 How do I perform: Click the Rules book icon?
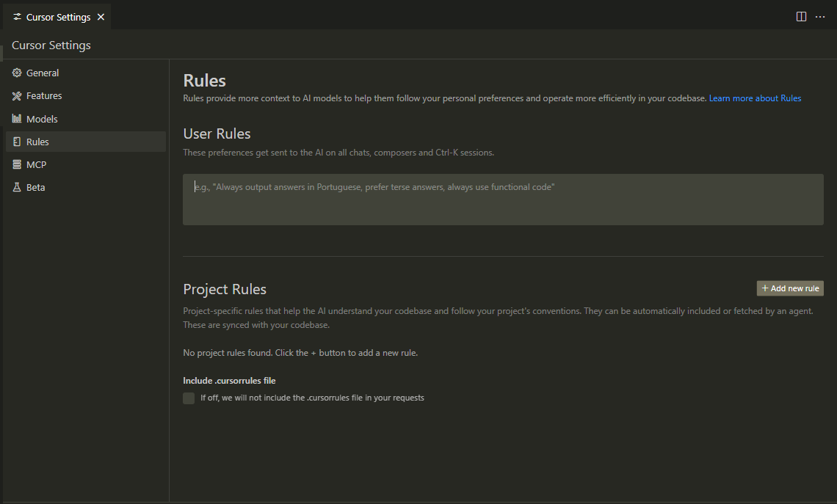[x=17, y=142]
